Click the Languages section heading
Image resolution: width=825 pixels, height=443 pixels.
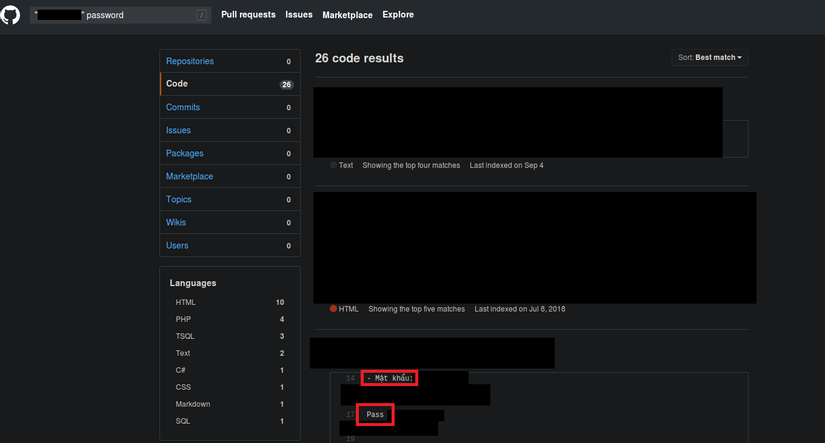click(193, 283)
